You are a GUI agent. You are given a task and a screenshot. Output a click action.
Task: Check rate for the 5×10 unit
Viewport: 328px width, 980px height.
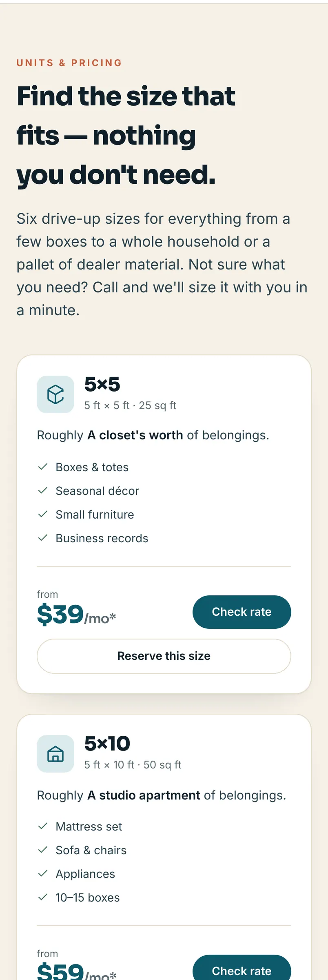[242, 968]
